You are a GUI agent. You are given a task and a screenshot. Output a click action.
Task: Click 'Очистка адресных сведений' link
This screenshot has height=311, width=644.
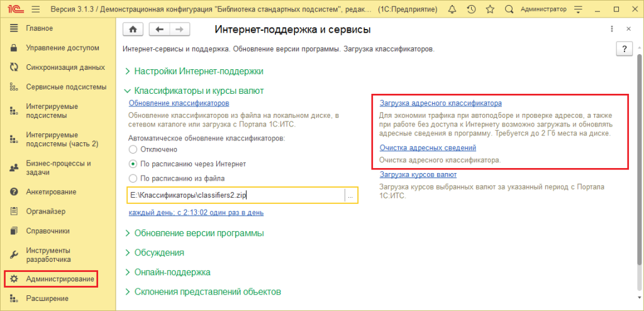tap(428, 148)
